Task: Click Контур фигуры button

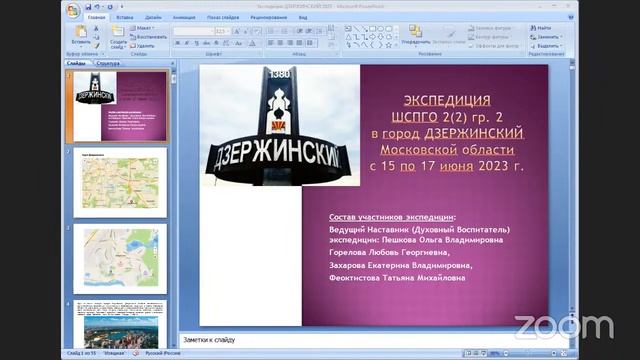Action: click(489, 37)
